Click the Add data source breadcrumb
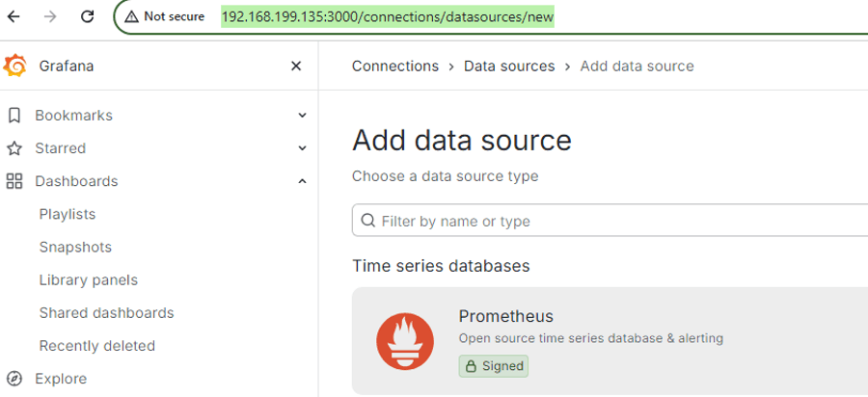The height and width of the screenshot is (397, 868). 637,66
